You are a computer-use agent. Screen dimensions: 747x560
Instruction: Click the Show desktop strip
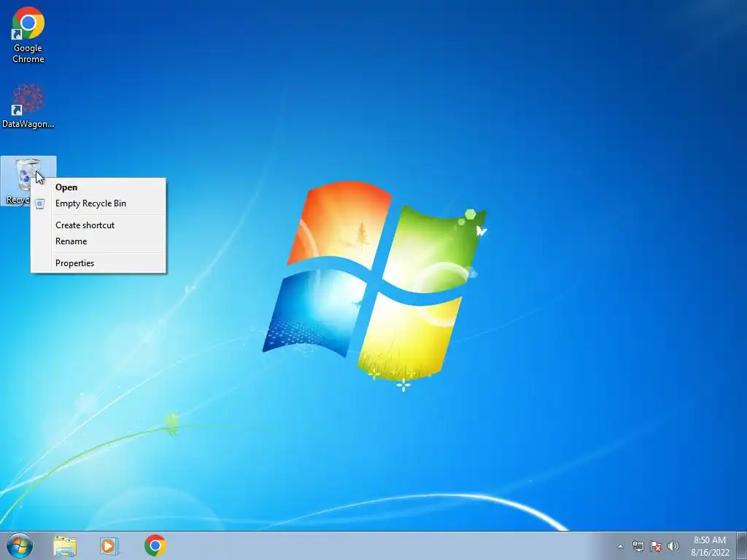point(741,545)
